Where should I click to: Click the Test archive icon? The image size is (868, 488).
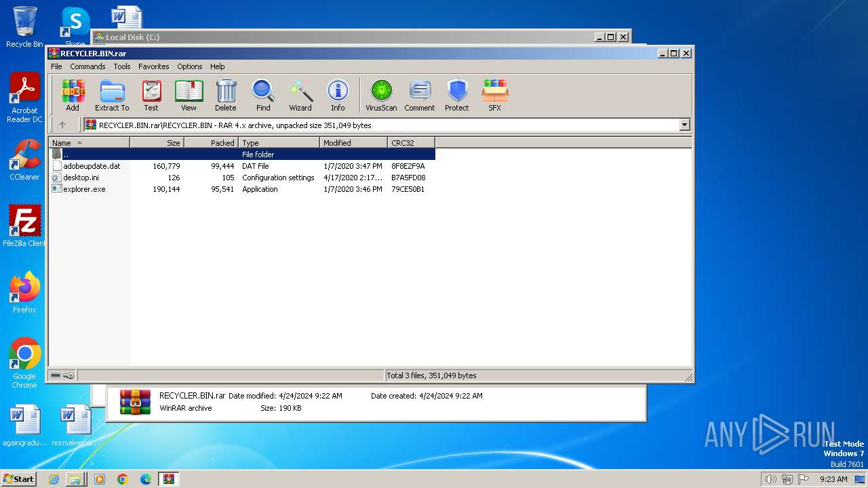151,95
